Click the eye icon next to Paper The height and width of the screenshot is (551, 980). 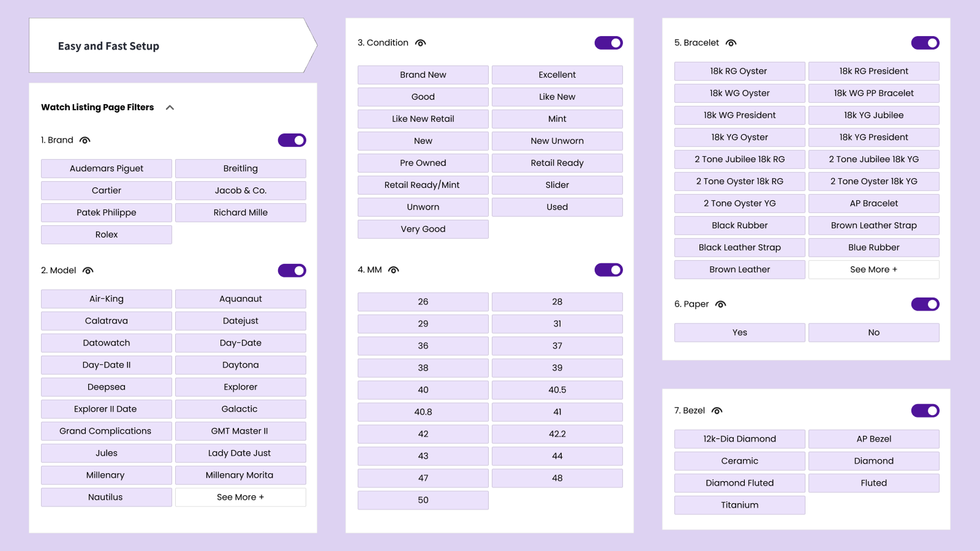tap(721, 304)
